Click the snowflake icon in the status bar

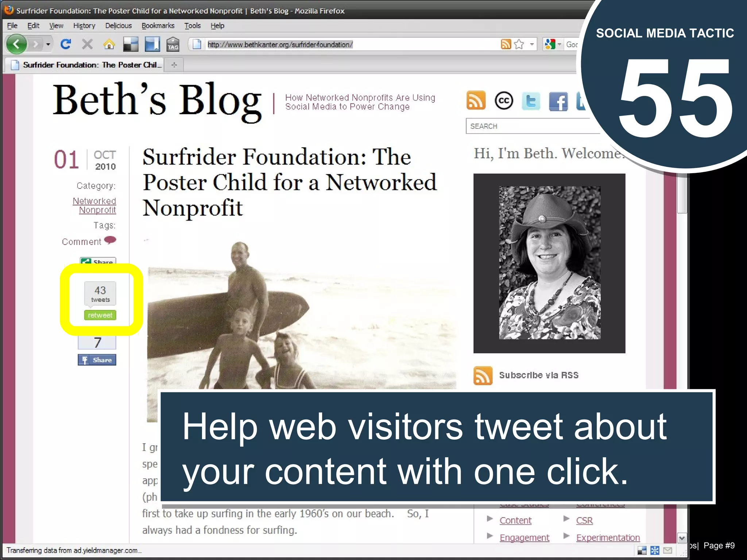click(655, 551)
